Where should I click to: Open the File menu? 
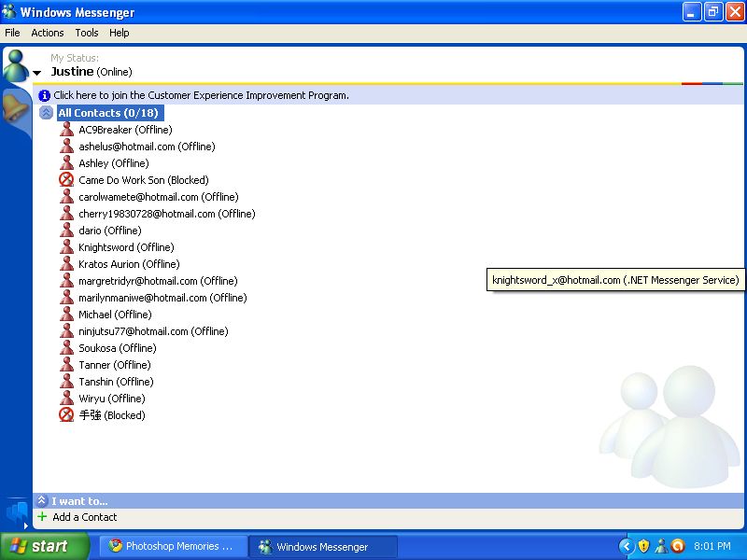(12, 33)
